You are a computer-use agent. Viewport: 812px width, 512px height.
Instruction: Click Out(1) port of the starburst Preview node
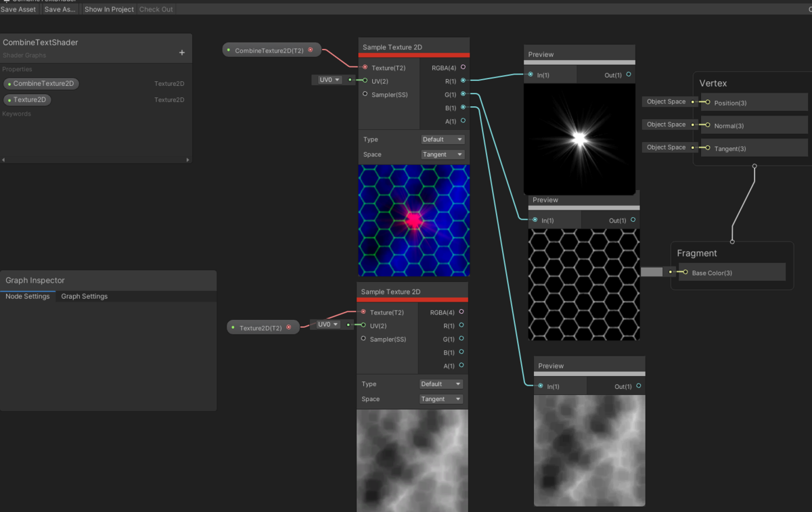[629, 74]
